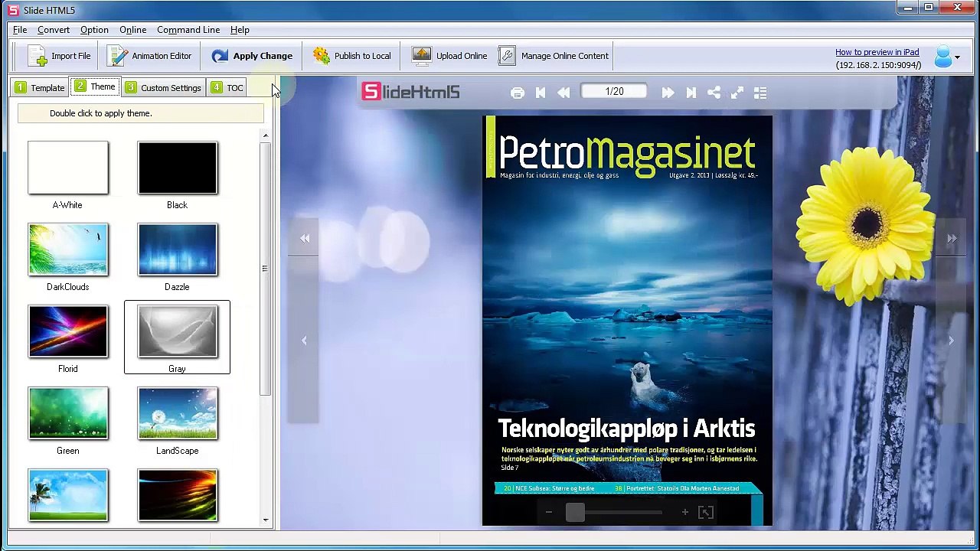The image size is (980, 551).
Task: Click Apply Change button
Action: click(x=252, y=56)
